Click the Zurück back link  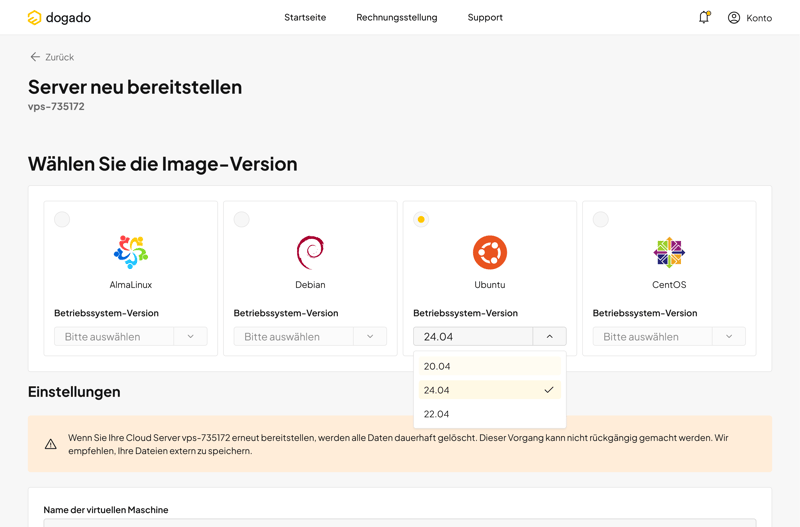coord(52,57)
